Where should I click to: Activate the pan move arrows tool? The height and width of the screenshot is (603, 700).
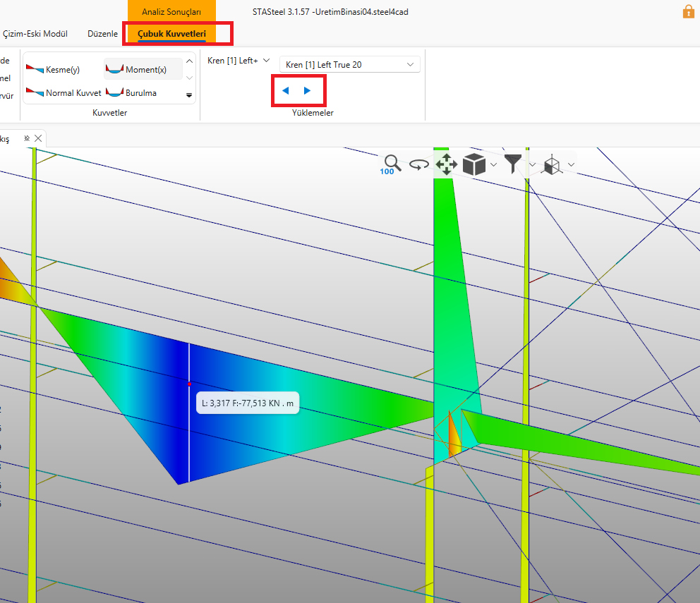(447, 164)
